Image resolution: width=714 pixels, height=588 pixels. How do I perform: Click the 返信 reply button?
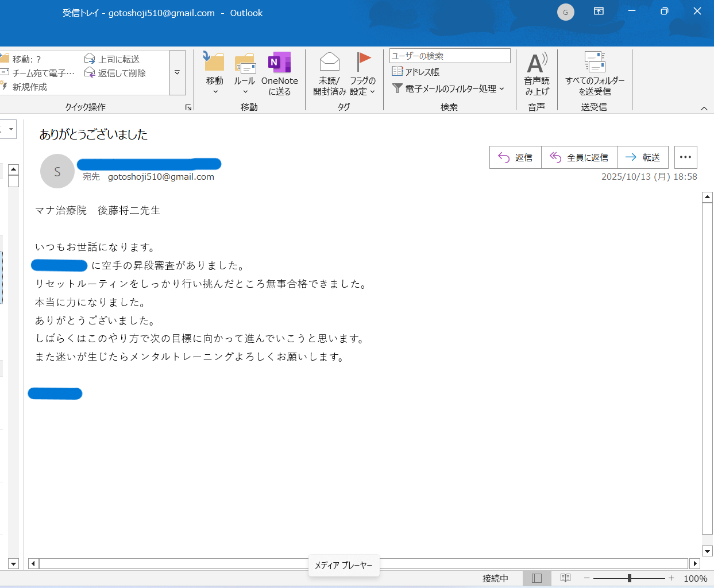pyautogui.click(x=515, y=157)
